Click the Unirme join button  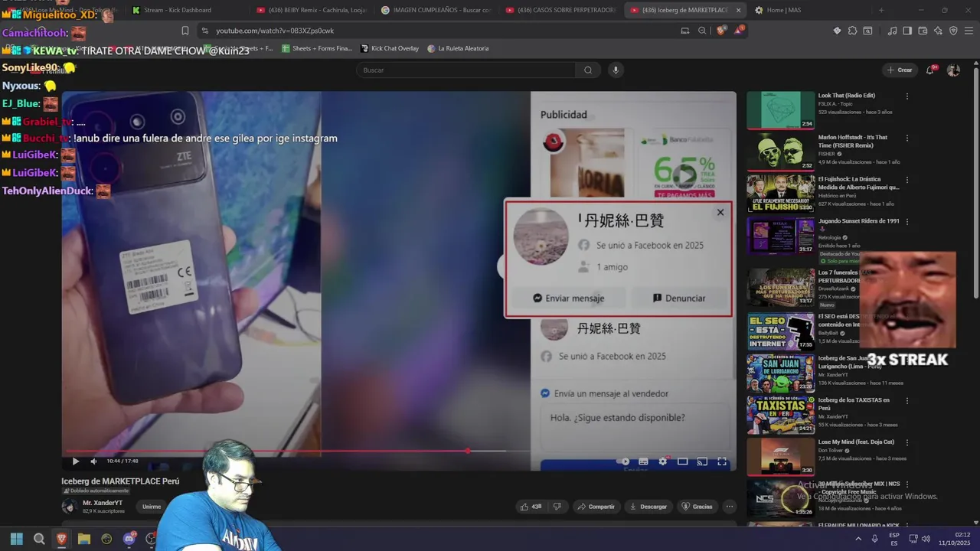[x=152, y=507]
